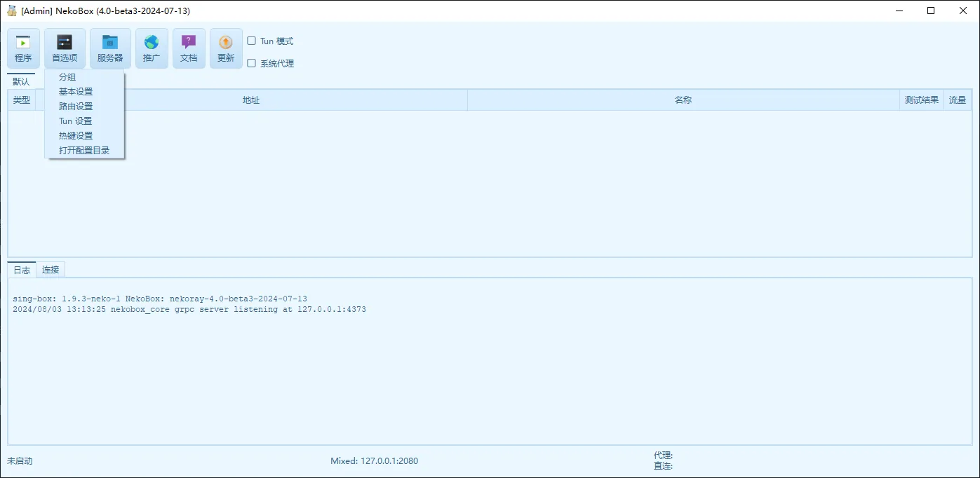Image resolution: width=980 pixels, height=478 pixels.
Task: Click the grpc server listening log line
Action: pyautogui.click(x=189, y=309)
